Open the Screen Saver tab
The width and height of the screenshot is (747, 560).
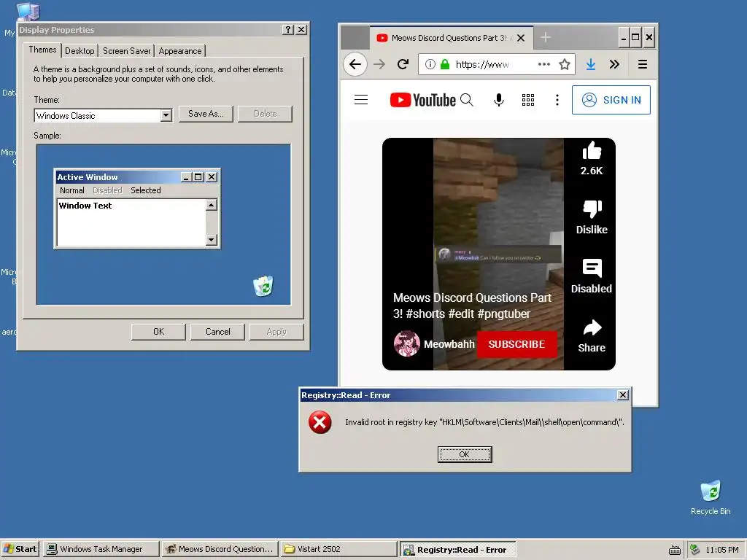click(127, 51)
